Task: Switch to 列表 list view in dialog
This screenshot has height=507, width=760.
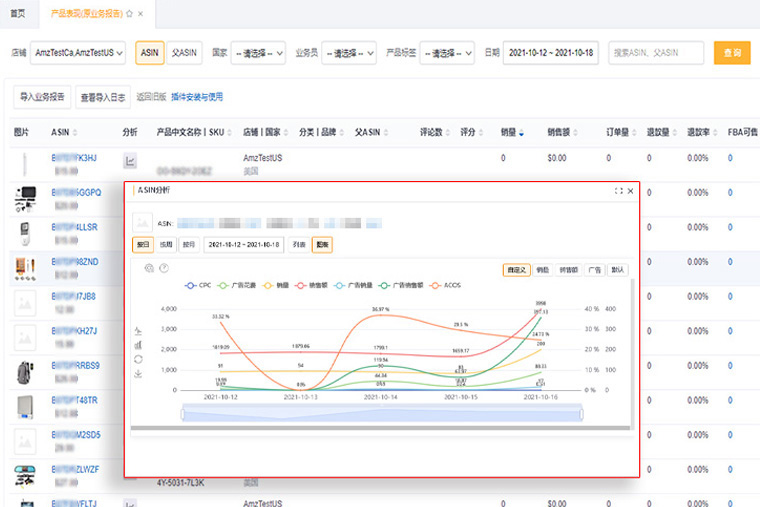Action: (x=298, y=244)
